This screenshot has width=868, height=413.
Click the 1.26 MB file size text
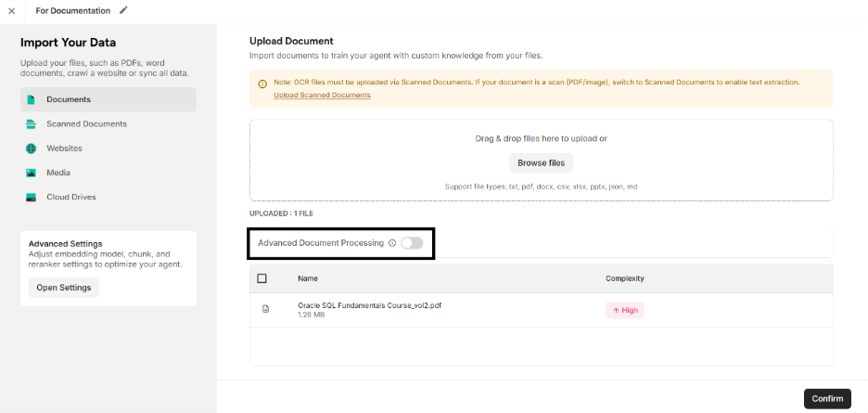tap(311, 315)
